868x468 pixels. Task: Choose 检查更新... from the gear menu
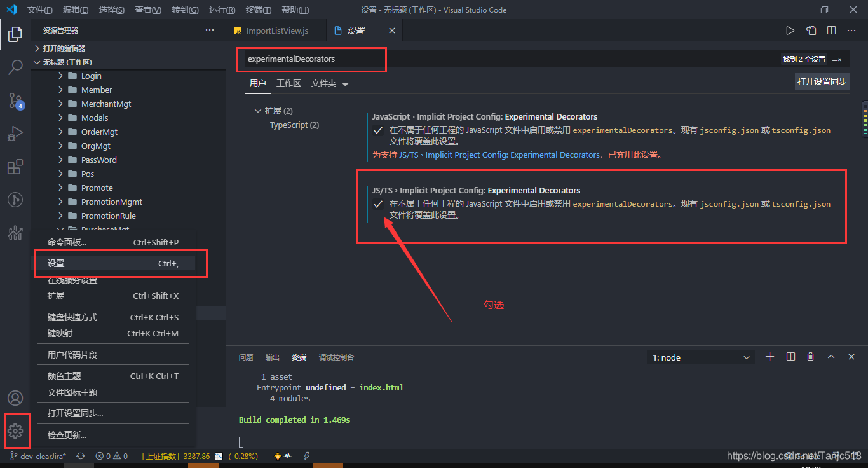[113, 435]
